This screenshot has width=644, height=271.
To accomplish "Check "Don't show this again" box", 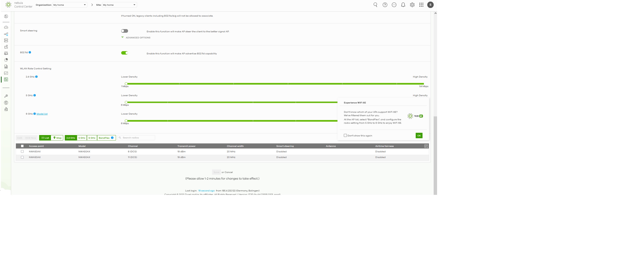I will (345, 135).
